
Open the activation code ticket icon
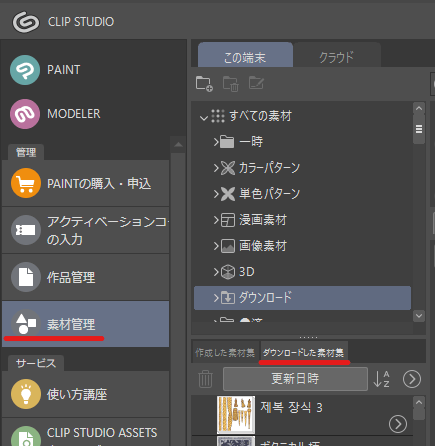(26, 230)
